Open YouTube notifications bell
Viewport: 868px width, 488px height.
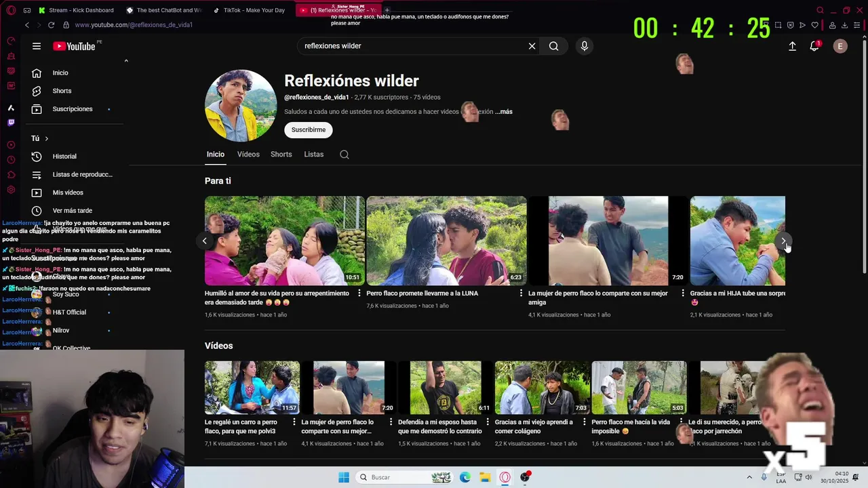814,46
